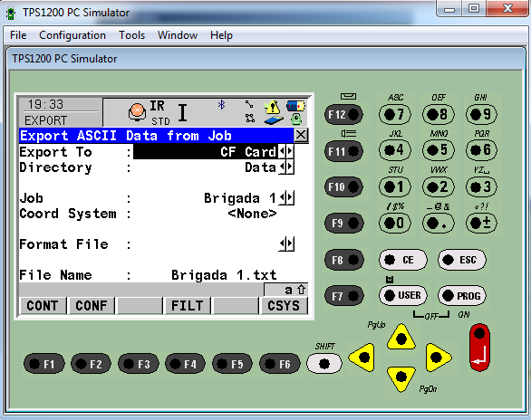Open the Format File selector
Screen dimensions: 531x420
287,243
